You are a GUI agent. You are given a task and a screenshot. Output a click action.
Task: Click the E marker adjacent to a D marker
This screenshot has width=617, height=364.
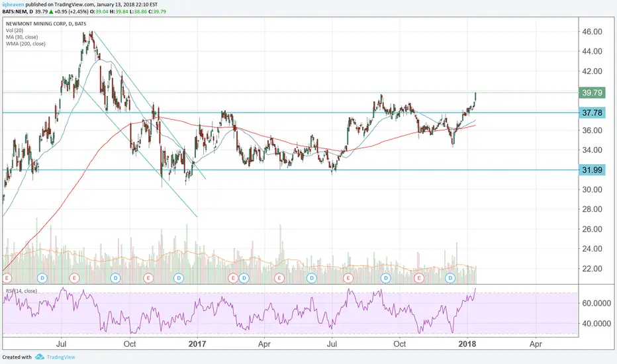[x=233, y=278]
